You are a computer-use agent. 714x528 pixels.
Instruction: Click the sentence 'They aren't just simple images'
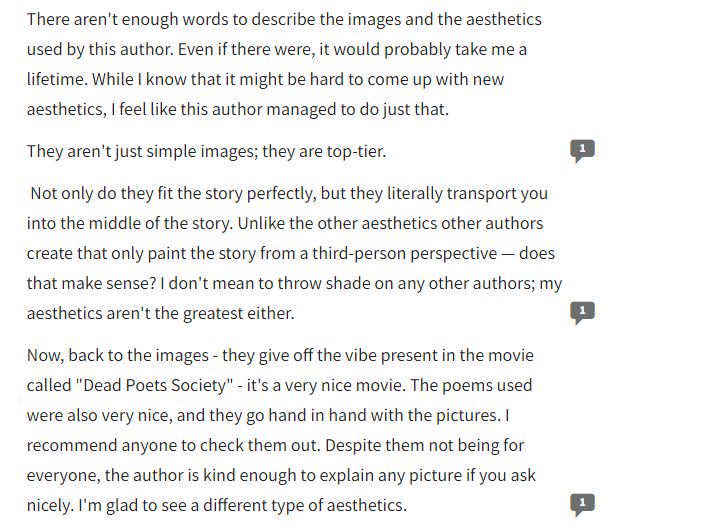[x=206, y=151]
